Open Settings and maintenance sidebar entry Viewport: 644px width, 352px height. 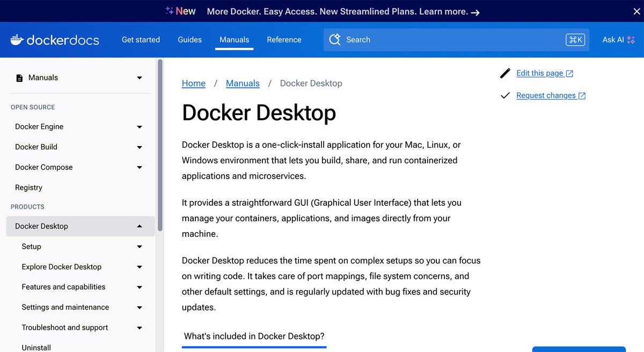click(65, 307)
